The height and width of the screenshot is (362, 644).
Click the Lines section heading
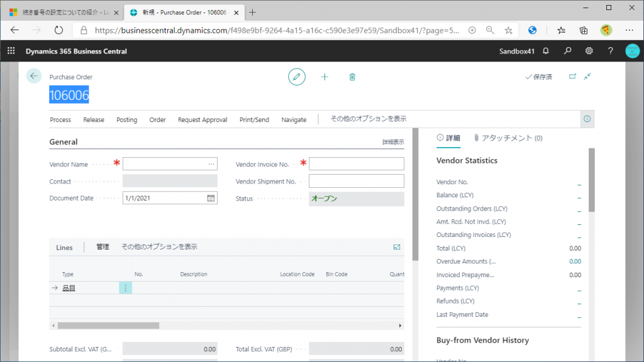64,248
